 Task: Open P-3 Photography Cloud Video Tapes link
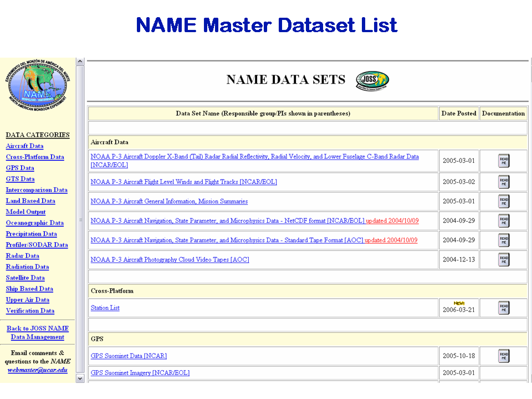170,259
